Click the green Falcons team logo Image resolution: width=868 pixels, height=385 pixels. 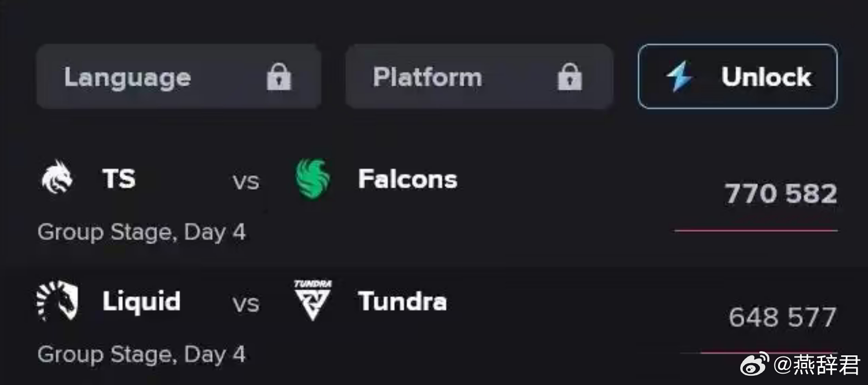click(313, 179)
